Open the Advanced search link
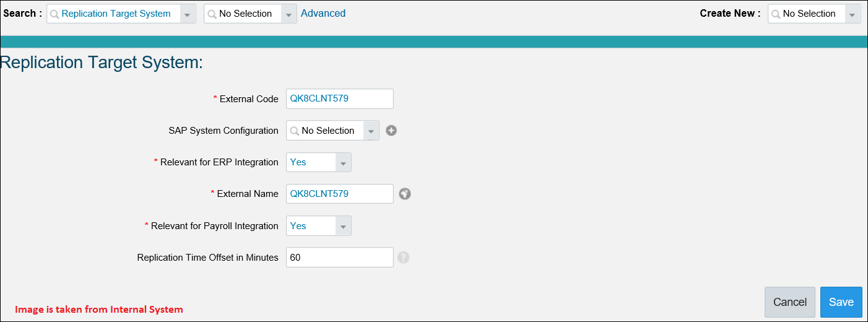The image size is (868, 322). pyautogui.click(x=323, y=13)
